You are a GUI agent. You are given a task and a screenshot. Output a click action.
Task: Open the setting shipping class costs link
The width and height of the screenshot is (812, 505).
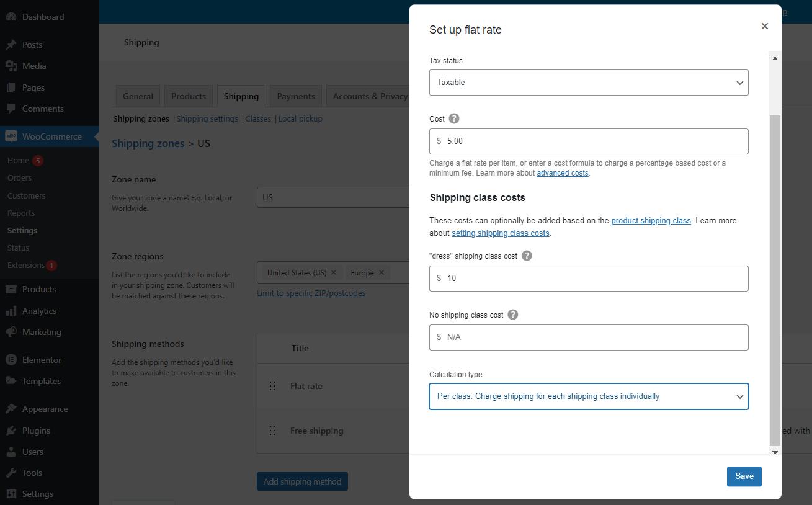click(500, 233)
